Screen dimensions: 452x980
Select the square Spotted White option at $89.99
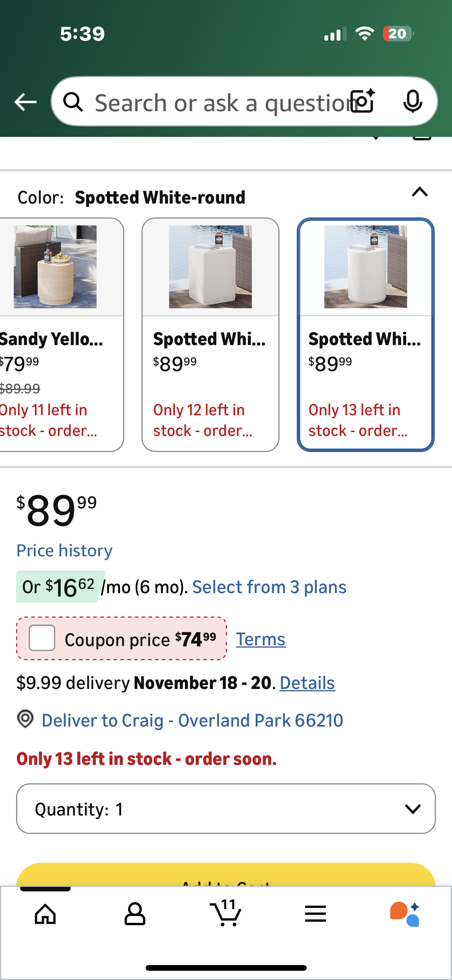coord(210,334)
